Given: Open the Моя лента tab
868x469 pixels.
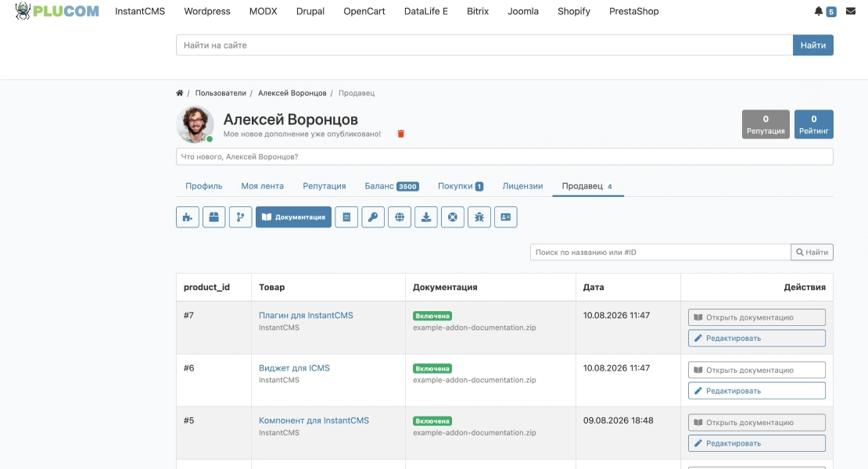Looking at the screenshot, I should click(x=263, y=186).
